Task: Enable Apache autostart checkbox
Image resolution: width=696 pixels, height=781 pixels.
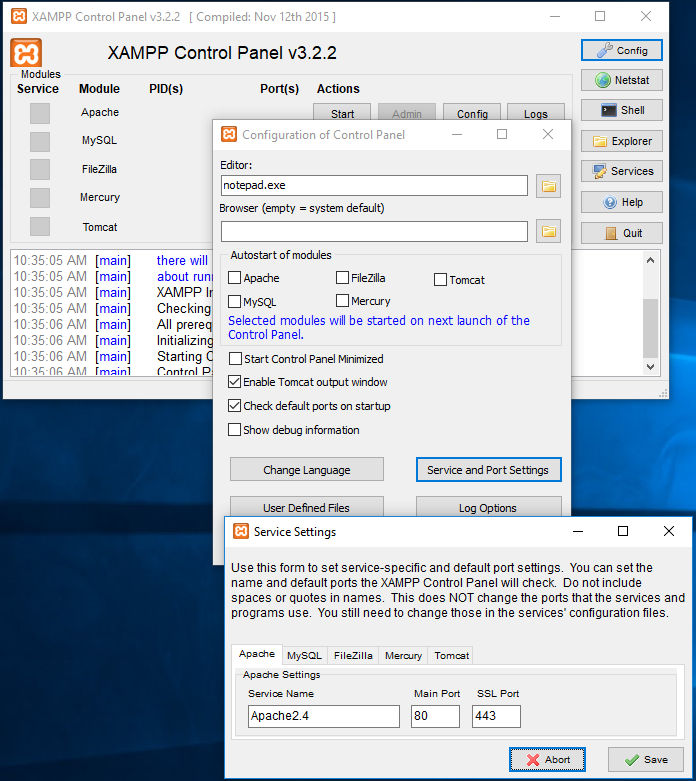Action: (x=235, y=277)
